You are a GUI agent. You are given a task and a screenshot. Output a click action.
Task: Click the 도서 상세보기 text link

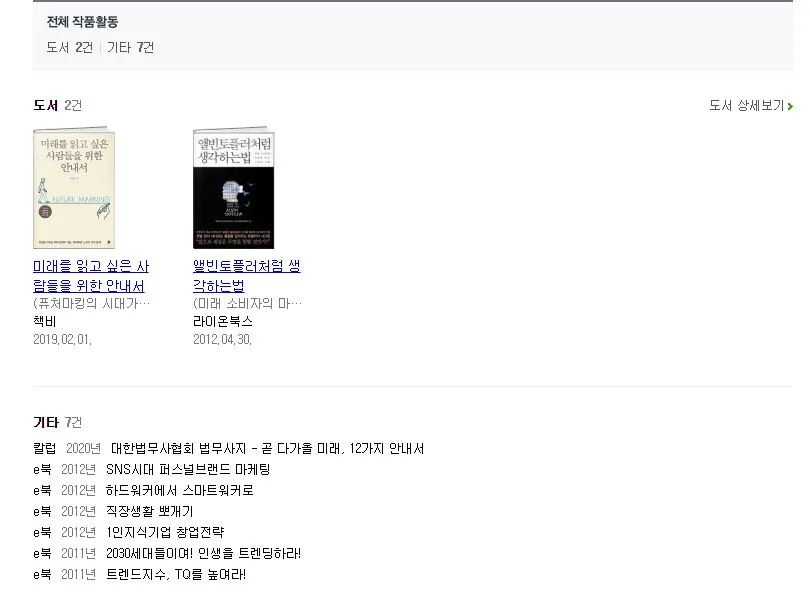746,105
